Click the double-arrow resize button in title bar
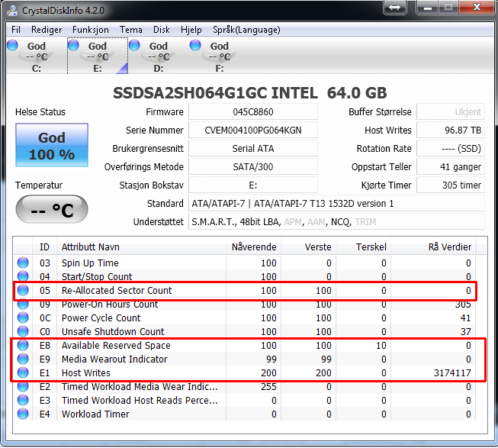 tap(395, 7)
